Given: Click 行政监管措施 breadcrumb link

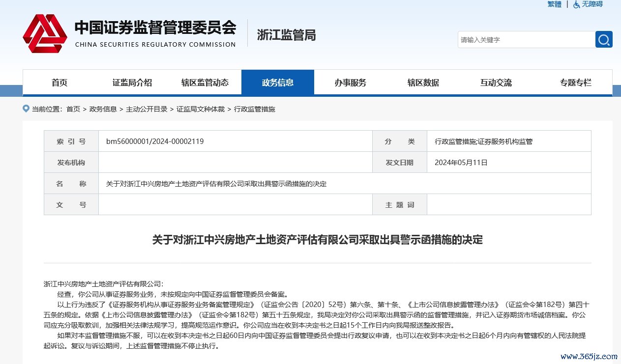Looking at the screenshot, I should click(255, 109).
